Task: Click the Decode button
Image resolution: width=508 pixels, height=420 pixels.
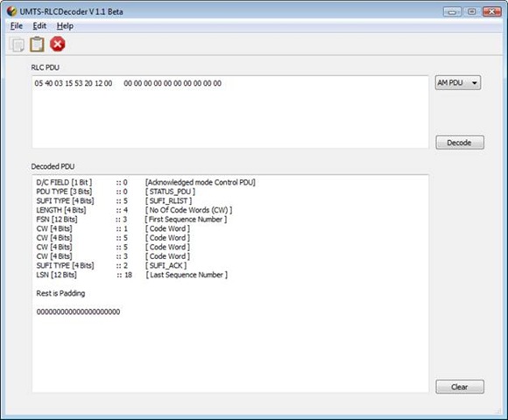Action: 460,143
